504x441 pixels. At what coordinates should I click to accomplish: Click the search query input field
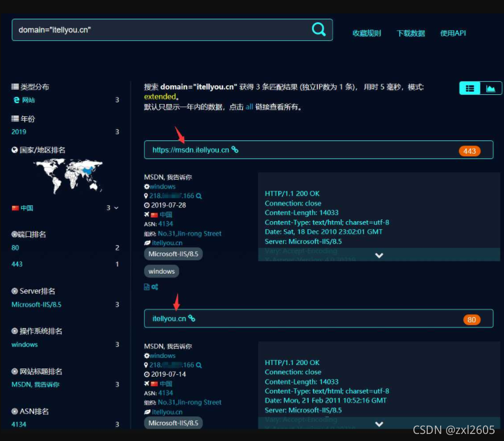point(172,30)
